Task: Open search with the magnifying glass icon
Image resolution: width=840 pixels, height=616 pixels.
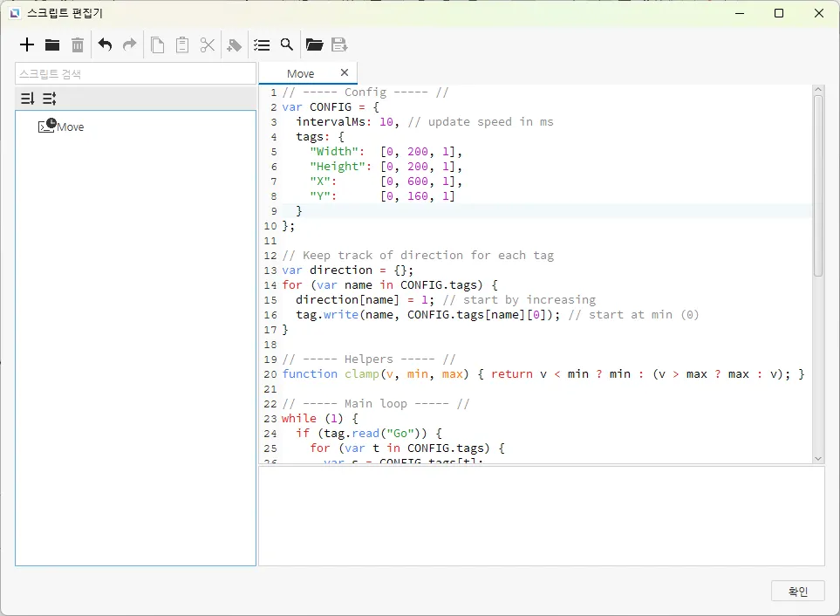Action: (286, 44)
